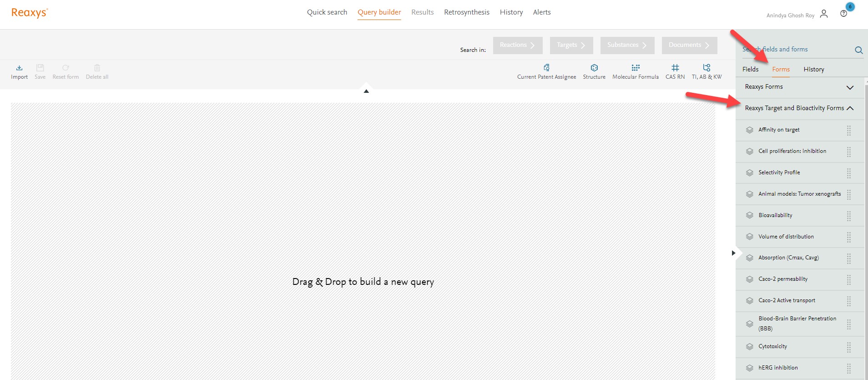Viewport: 868px width, 380px height.
Task: Switch to the Fields tab
Action: click(x=750, y=69)
